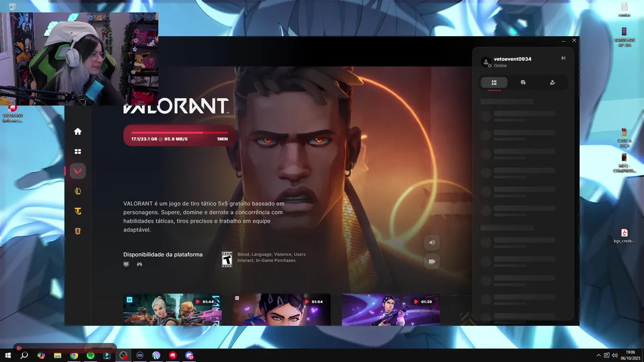The height and width of the screenshot is (362, 644).
Task: Click the 17.1/23.1 GB download size text
Action: tap(144, 139)
